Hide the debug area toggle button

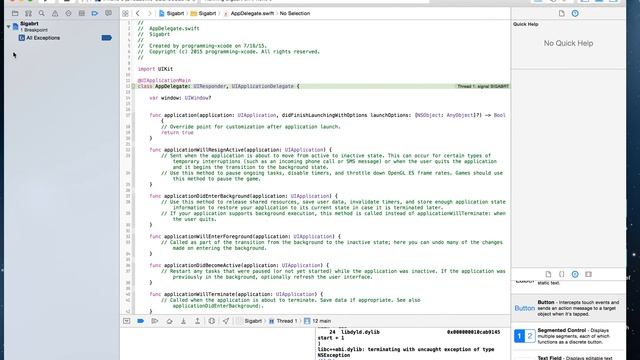tap(127, 321)
